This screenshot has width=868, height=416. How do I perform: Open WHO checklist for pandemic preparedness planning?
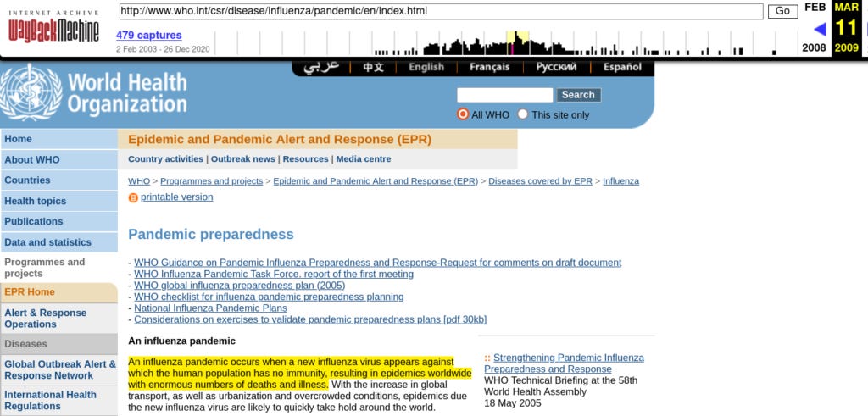(x=269, y=297)
